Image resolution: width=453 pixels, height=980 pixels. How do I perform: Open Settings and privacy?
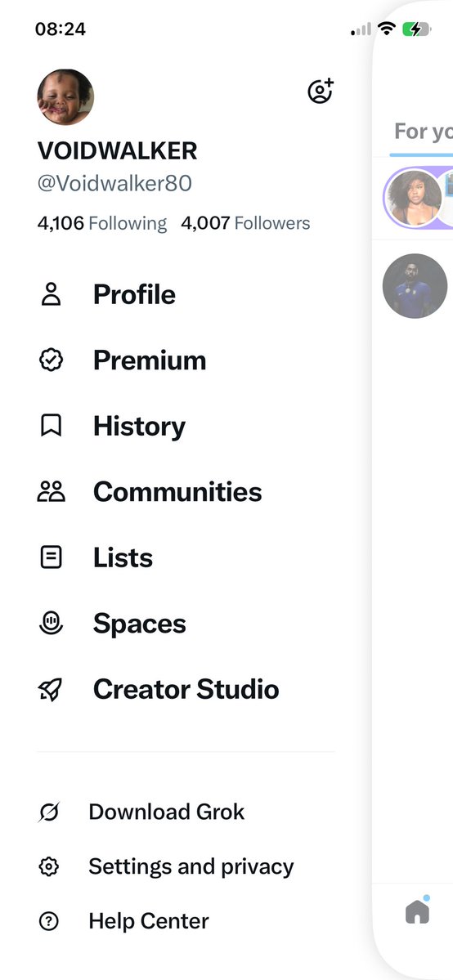191,867
